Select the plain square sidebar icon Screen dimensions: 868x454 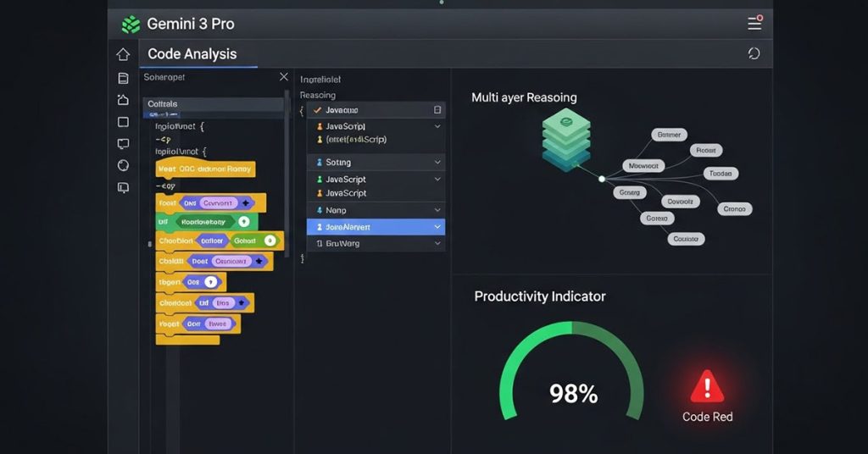pos(123,122)
